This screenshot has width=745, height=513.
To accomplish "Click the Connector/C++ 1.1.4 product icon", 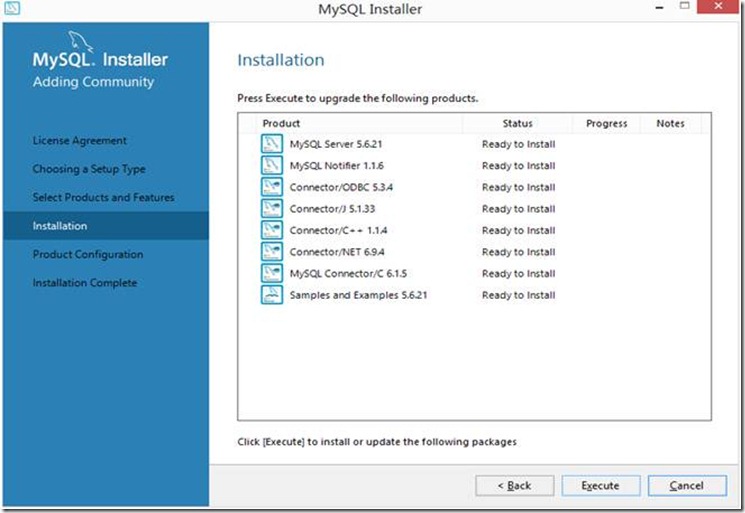I will (x=272, y=230).
